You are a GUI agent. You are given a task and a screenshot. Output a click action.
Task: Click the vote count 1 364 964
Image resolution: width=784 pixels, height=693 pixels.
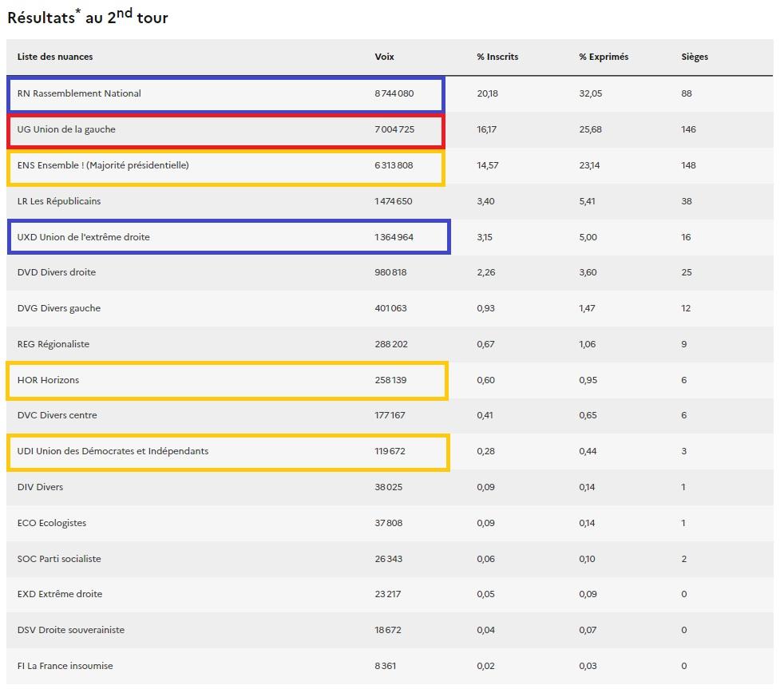coord(394,237)
